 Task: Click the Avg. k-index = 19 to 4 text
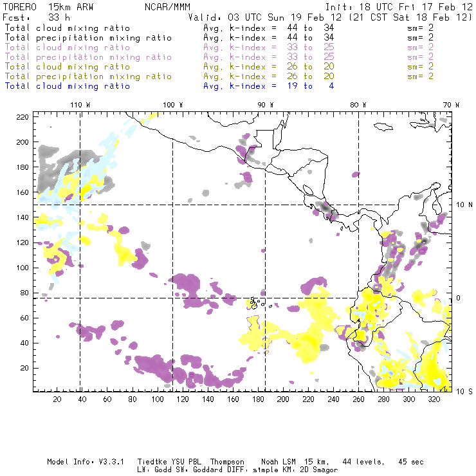point(268,86)
